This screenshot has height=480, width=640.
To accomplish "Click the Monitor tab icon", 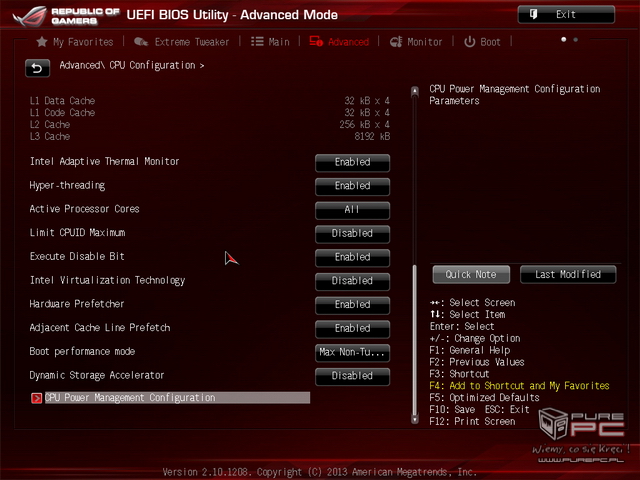I will (395, 42).
